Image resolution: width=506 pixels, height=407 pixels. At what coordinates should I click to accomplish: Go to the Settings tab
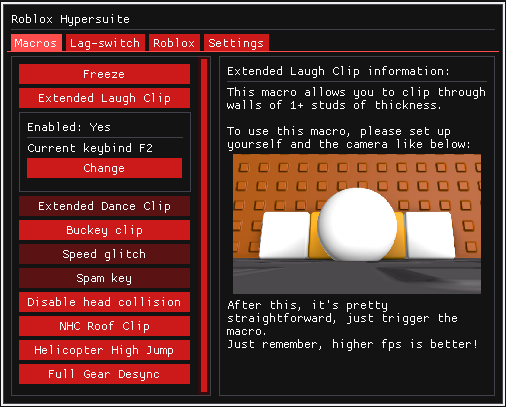tap(236, 43)
